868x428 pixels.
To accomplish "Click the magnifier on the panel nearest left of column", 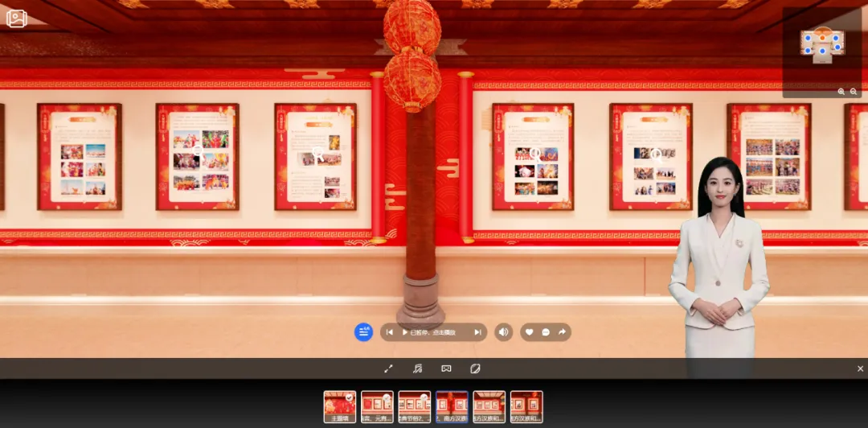I will click(318, 154).
